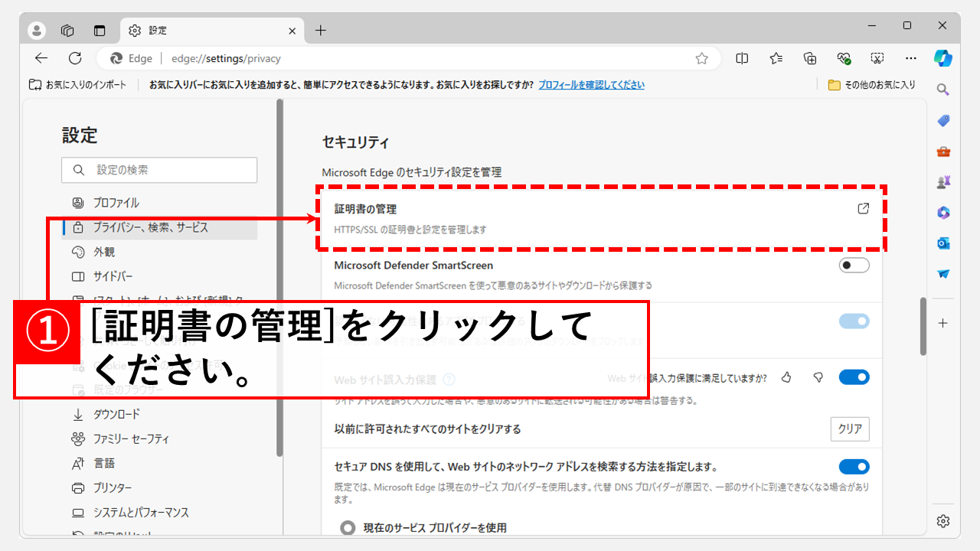Open the split screen view

[741, 58]
